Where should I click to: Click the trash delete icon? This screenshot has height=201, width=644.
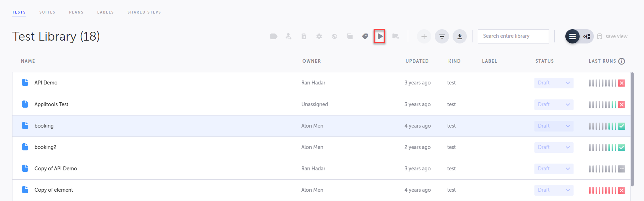click(304, 36)
